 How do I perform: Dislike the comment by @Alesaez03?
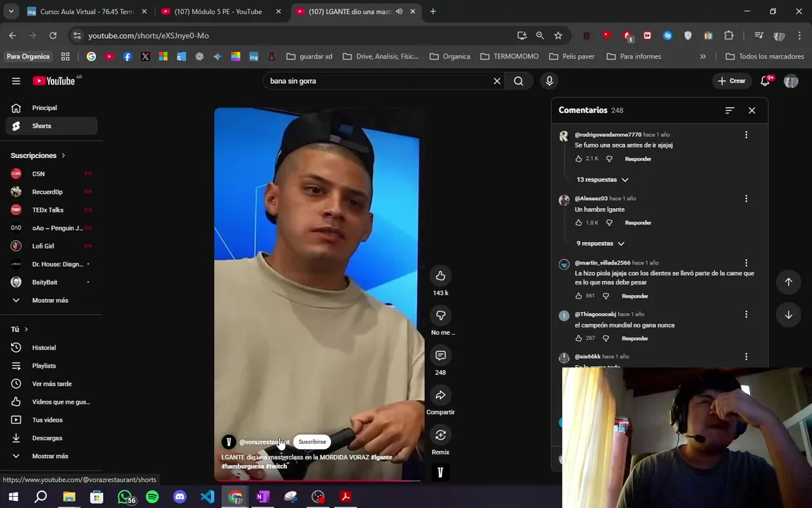609,222
